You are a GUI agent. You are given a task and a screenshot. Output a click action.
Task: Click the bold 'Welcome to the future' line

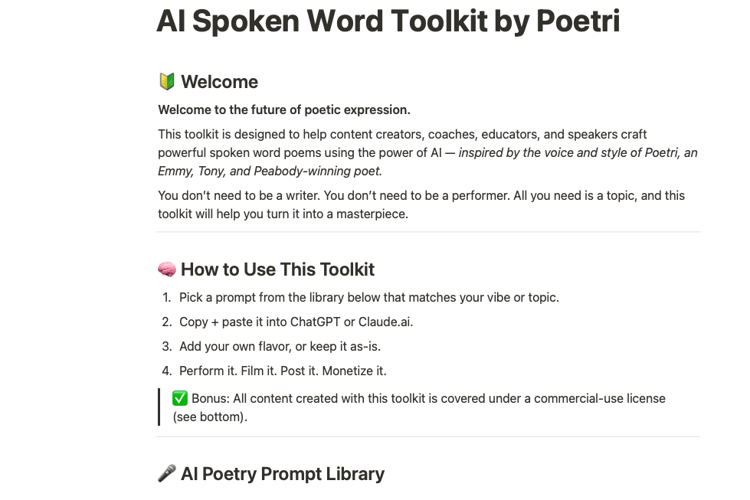pos(284,110)
